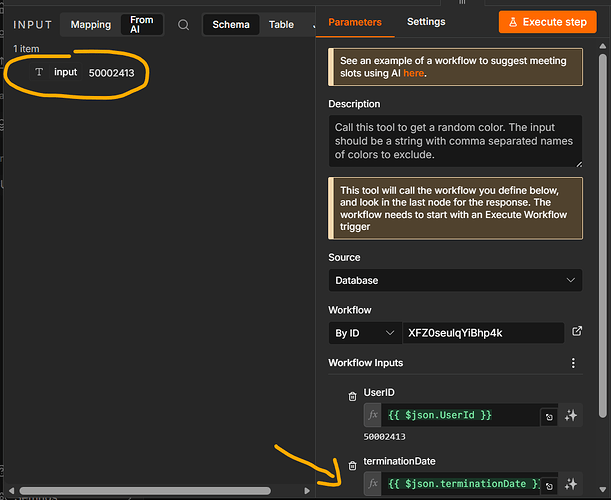This screenshot has height=500, width=611.
Task: Click the '1 item' count label
Action: coord(26,49)
